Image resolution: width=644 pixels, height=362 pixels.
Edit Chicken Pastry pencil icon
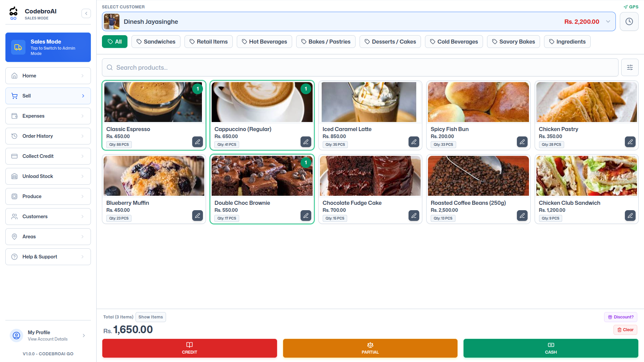click(630, 142)
